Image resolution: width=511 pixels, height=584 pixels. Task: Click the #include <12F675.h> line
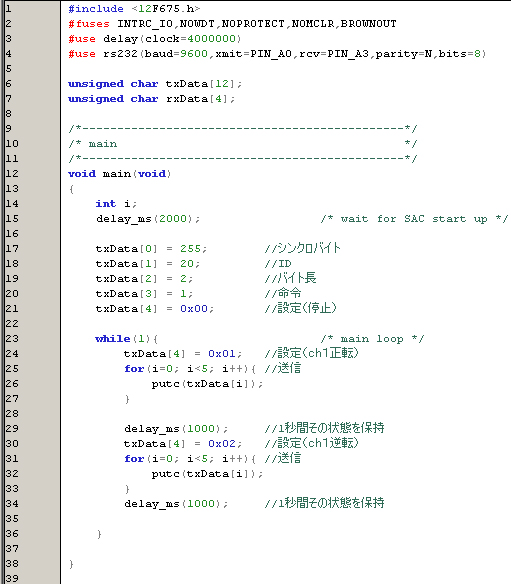point(134,9)
